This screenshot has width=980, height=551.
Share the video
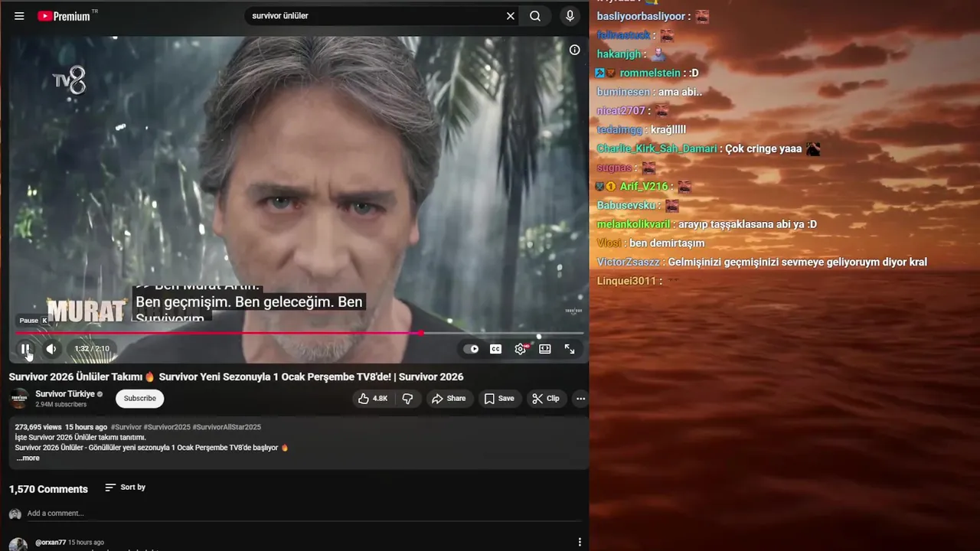point(449,399)
